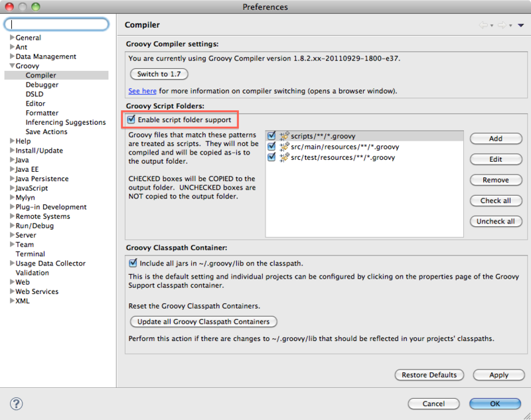Image resolution: width=531 pixels, height=420 pixels.
Task: Click the Apply button
Action: click(x=498, y=375)
